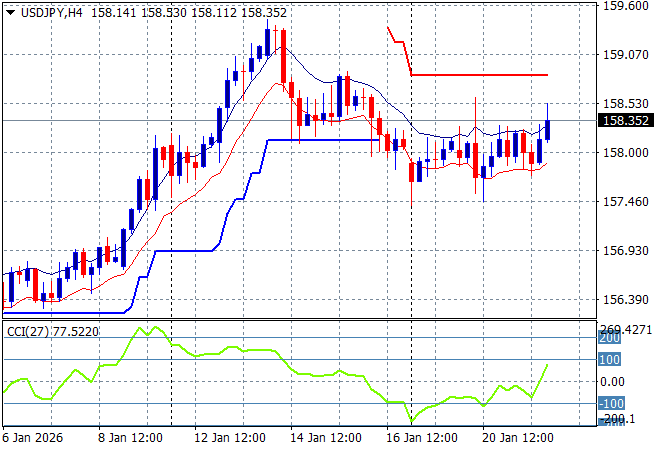The image size is (660, 450).
Task: Click the current price tag 158.352
Action: [626, 121]
